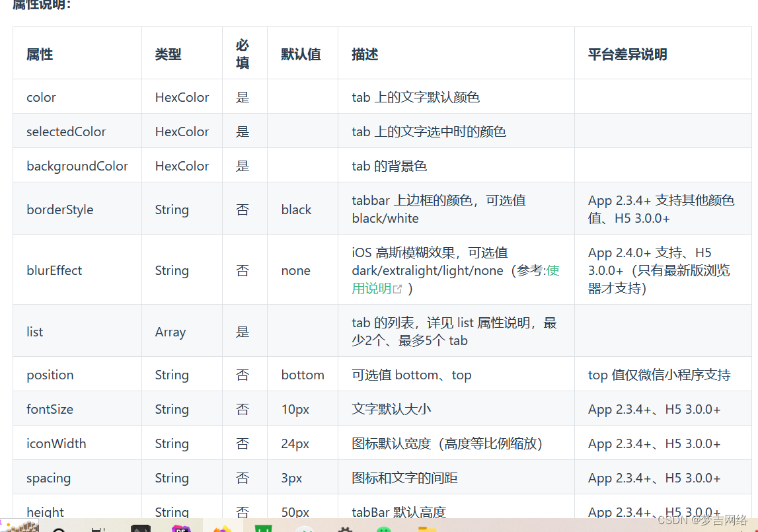Click the dark square app icon on taskbar

(x=140, y=529)
